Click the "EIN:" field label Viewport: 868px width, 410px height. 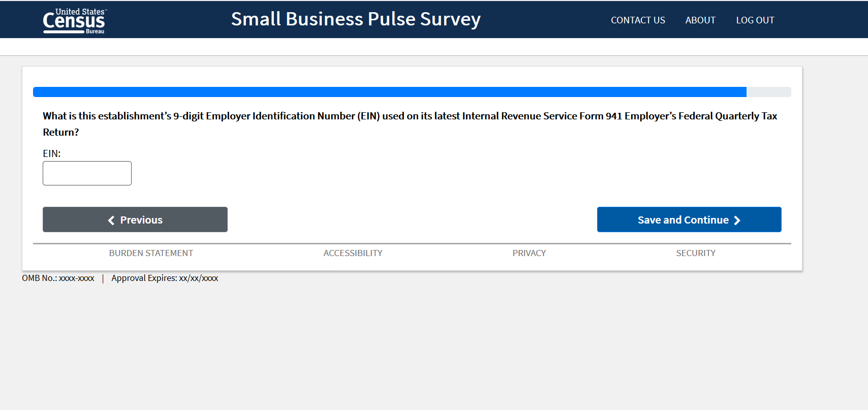point(52,153)
